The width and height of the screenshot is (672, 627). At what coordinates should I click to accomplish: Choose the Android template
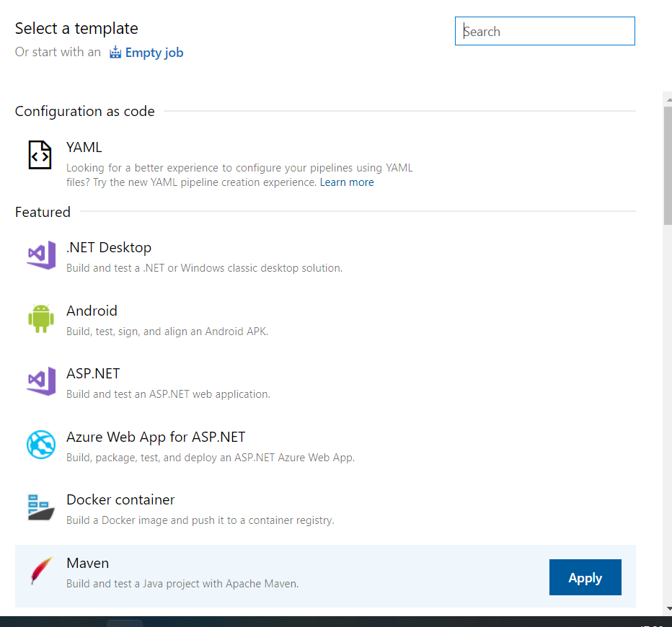pos(92,311)
